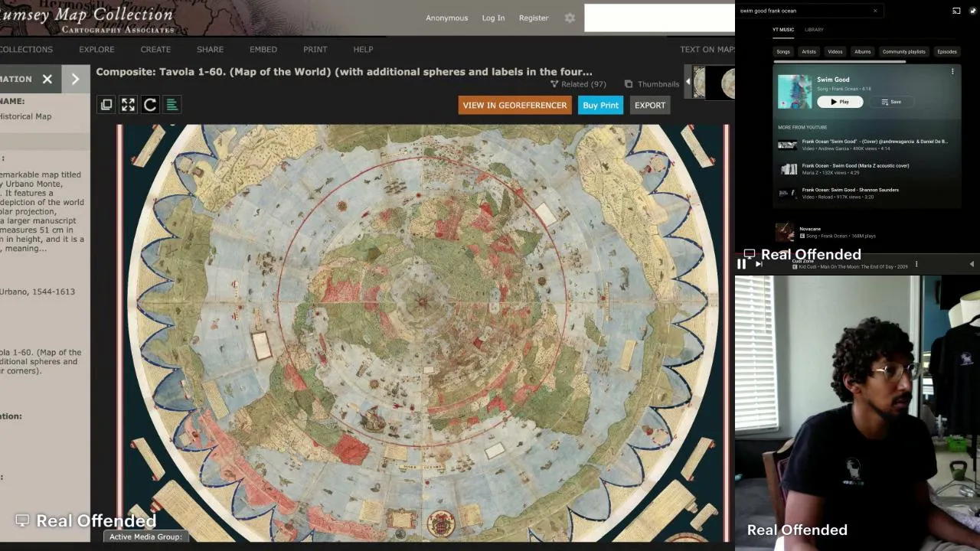
Task: Click the Thumbnails stacked-squares icon
Action: [629, 84]
